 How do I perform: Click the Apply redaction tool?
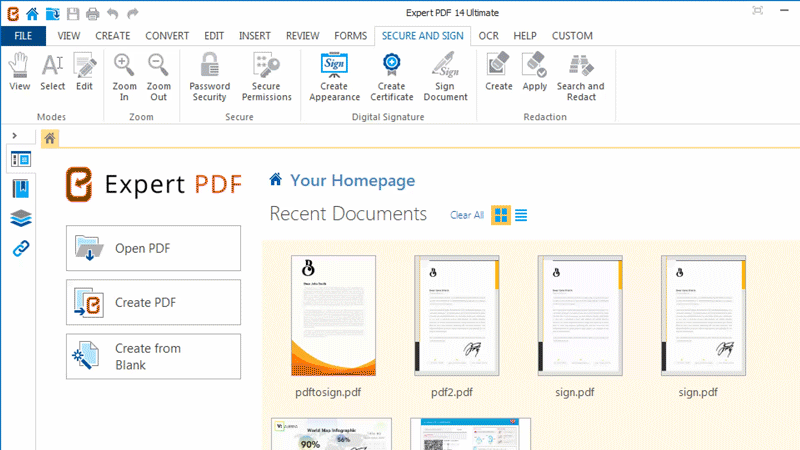(x=535, y=71)
